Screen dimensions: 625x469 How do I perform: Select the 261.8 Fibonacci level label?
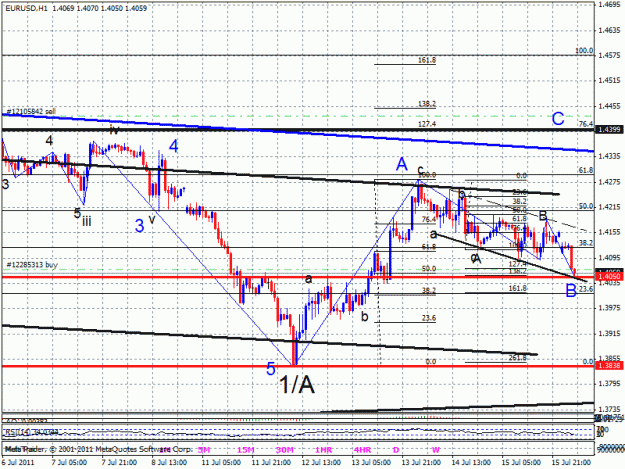(517, 358)
